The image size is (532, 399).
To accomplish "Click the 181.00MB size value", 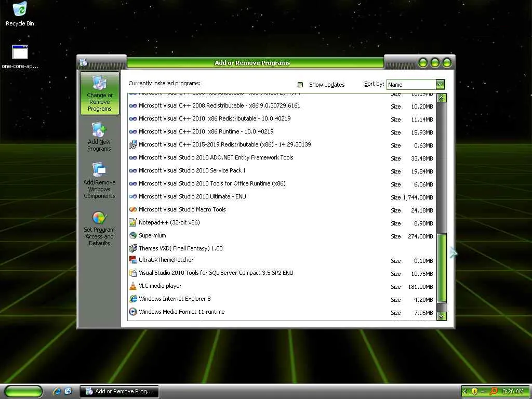I will (x=420, y=287).
